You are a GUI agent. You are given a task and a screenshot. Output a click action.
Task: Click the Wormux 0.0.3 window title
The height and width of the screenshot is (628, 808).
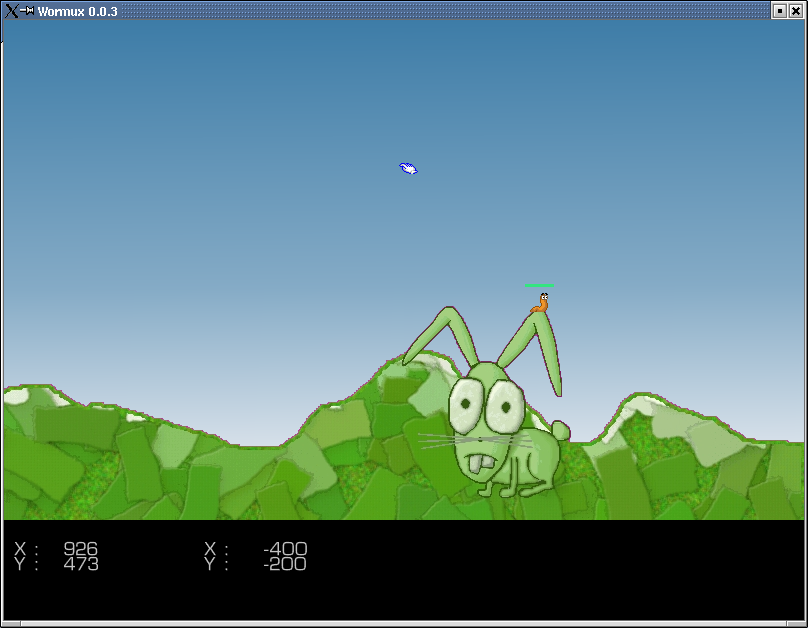coord(79,11)
